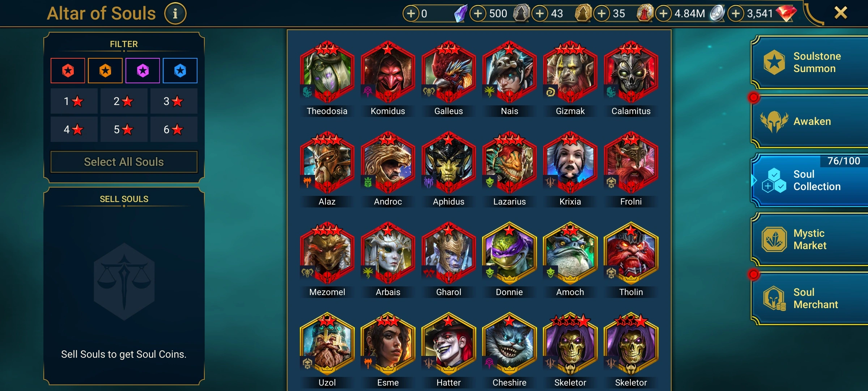Add silver using the plus next to 4.84M
868x391 pixels.
[x=663, y=14]
